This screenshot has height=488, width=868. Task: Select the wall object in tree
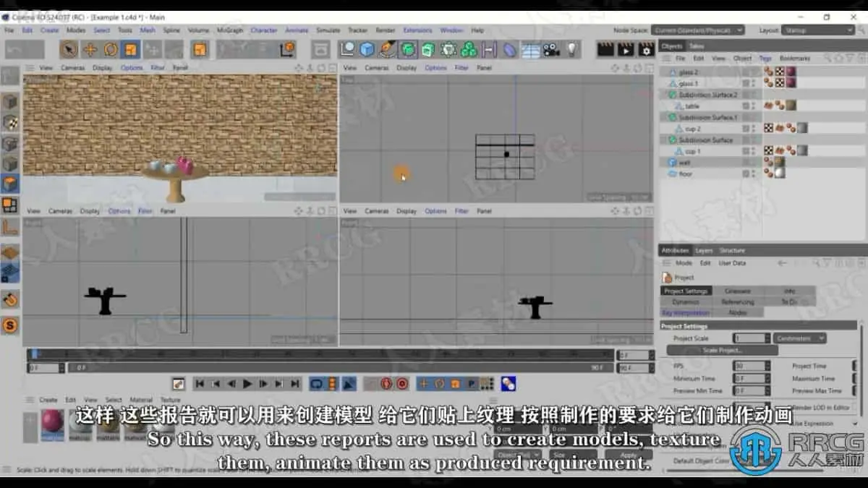coord(684,163)
